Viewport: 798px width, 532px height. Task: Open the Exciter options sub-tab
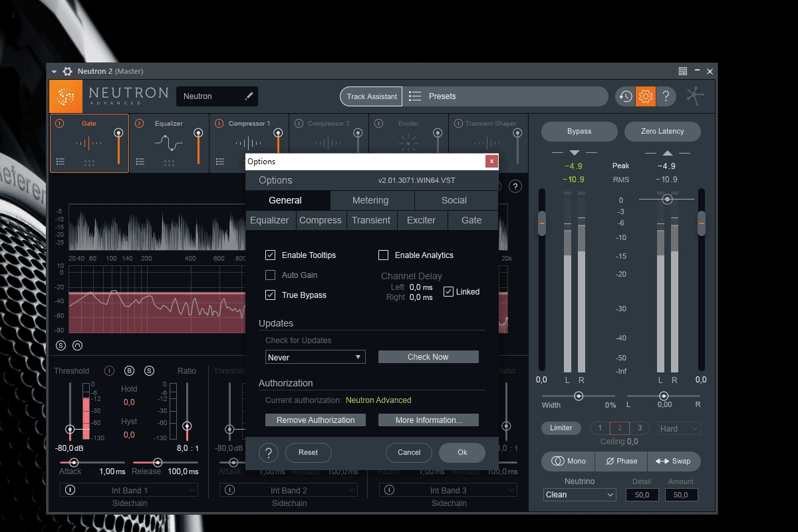click(x=421, y=220)
